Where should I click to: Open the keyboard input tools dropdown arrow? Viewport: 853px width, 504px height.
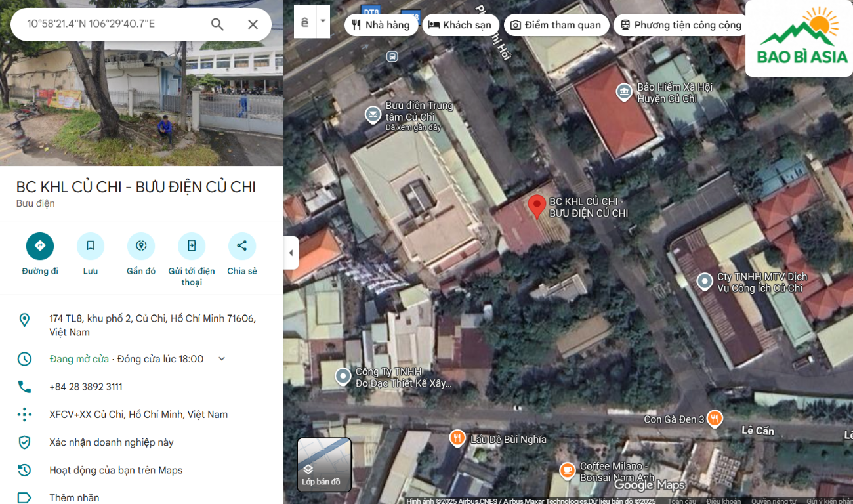pyautogui.click(x=322, y=22)
